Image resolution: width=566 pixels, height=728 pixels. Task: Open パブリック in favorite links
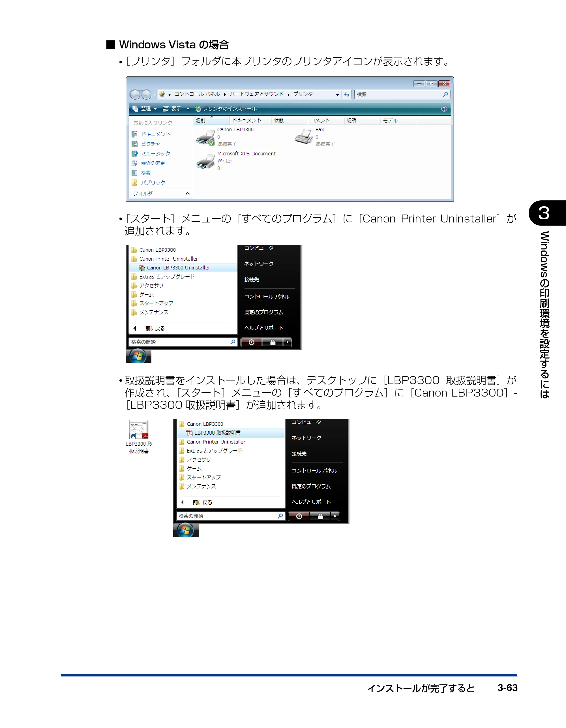pyautogui.click(x=153, y=182)
